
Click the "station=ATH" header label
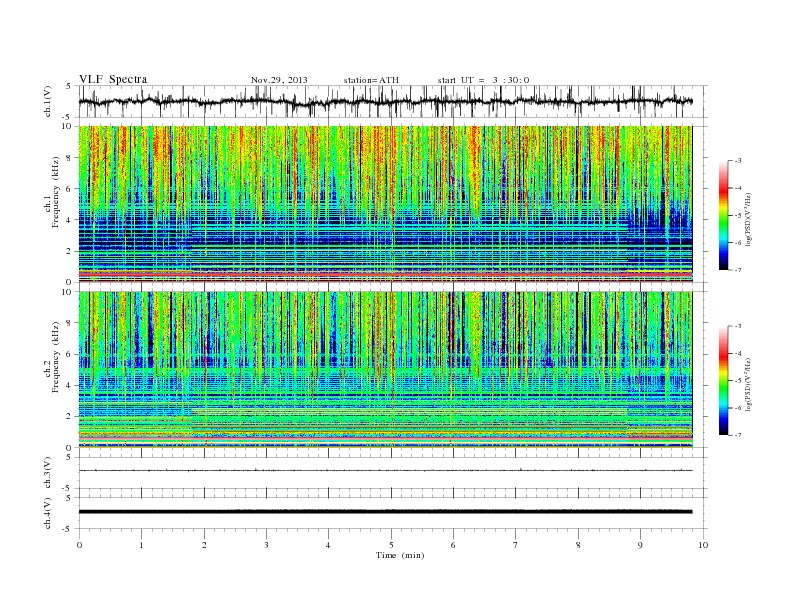(x=371, y=80)
